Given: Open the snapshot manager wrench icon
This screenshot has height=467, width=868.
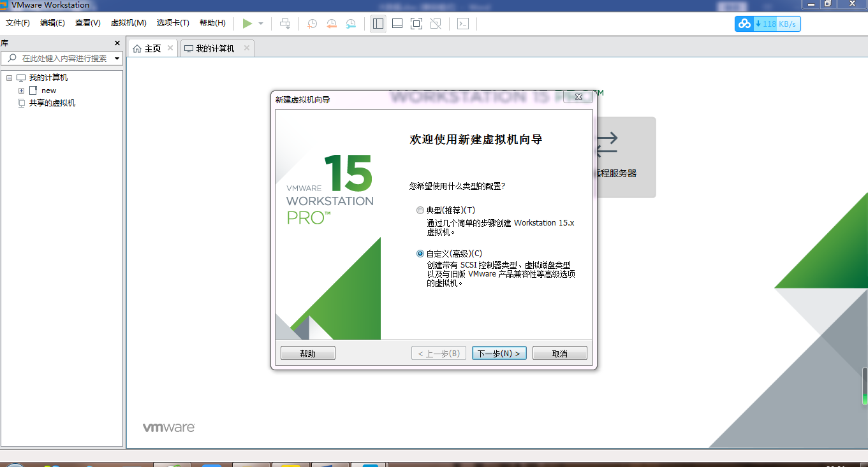Looking at the screenshot, I should (x=351, y=24).
